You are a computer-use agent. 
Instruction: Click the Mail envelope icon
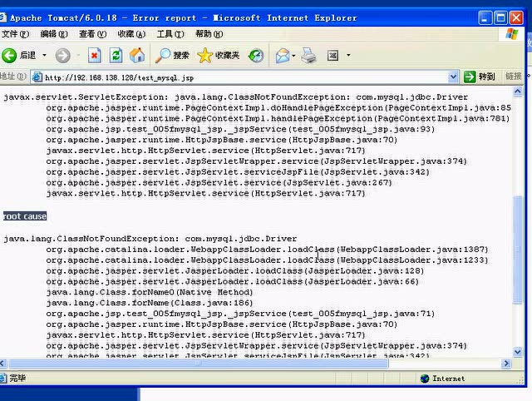(x=283, y=56)
